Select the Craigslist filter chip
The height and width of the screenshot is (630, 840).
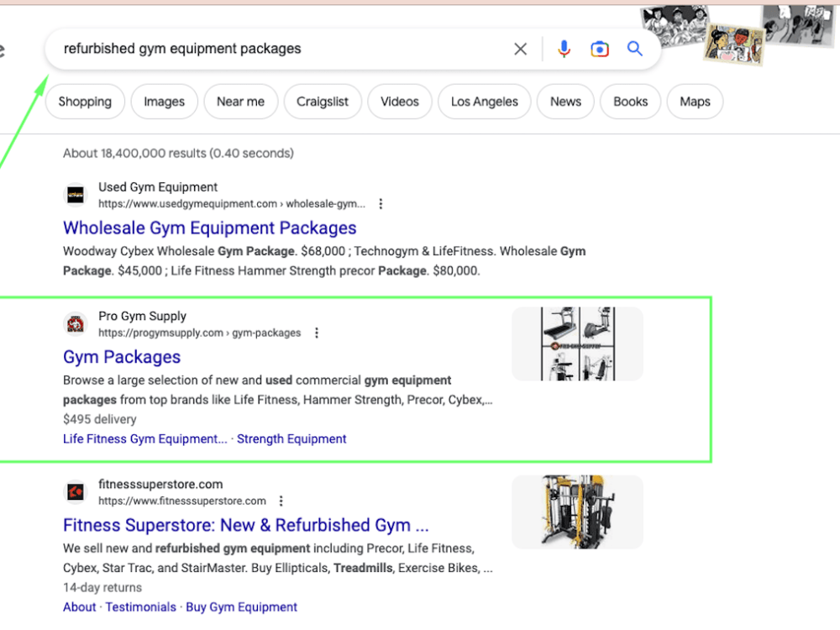[323, 102]
